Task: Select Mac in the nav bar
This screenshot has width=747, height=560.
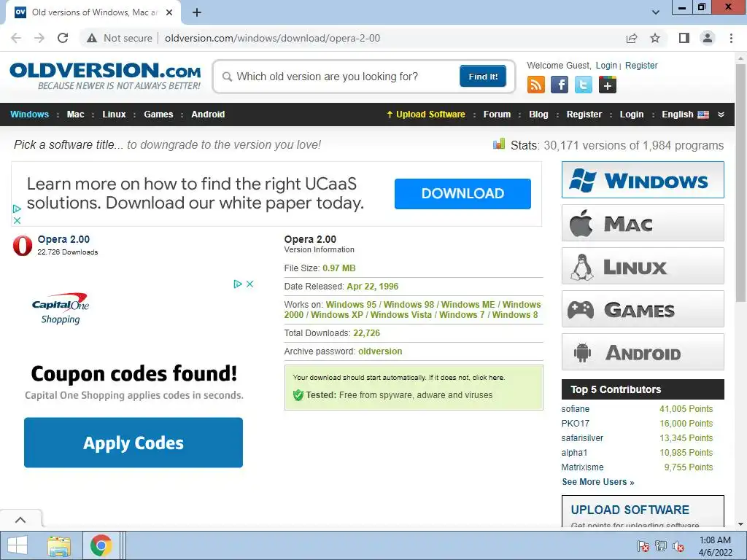Action: 75,114
